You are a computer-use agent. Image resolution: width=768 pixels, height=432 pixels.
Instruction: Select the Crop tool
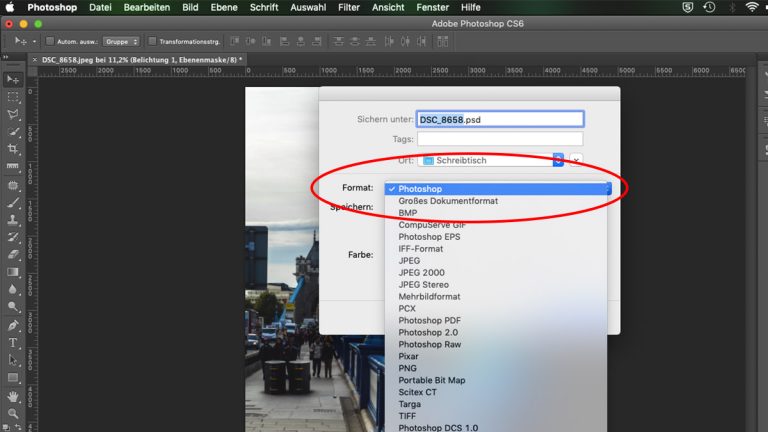coord(13,149)
